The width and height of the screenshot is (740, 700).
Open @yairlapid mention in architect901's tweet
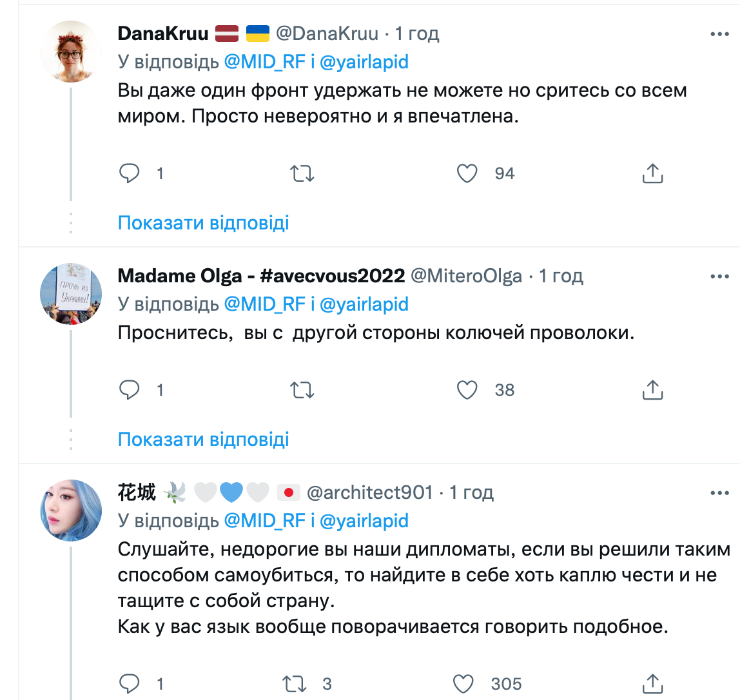tap(364, 521)
